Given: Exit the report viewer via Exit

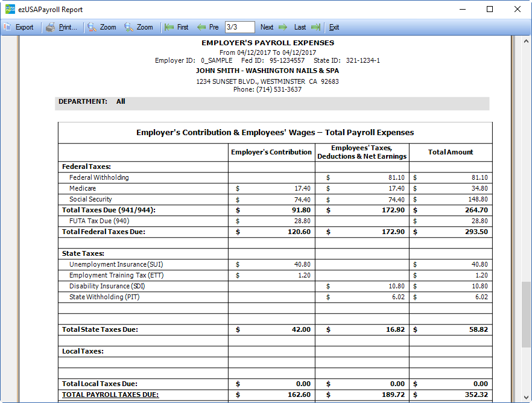Looking at the screenshot, I should coord(334,27).
